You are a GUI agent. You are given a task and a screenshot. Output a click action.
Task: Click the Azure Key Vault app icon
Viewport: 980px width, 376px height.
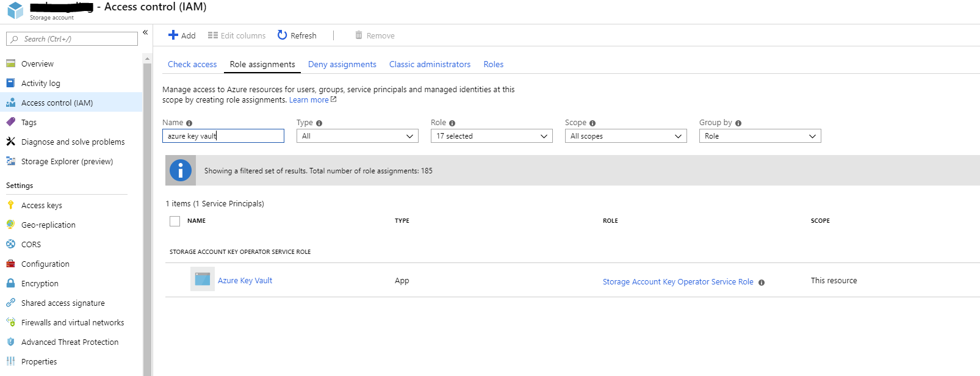pos(202,280)
